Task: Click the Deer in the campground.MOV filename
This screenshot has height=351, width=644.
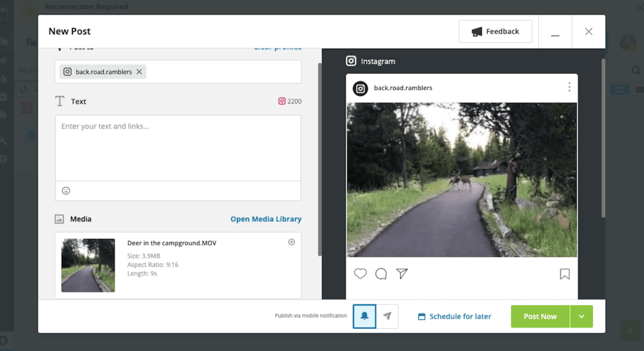Action: tap(172, 243)
